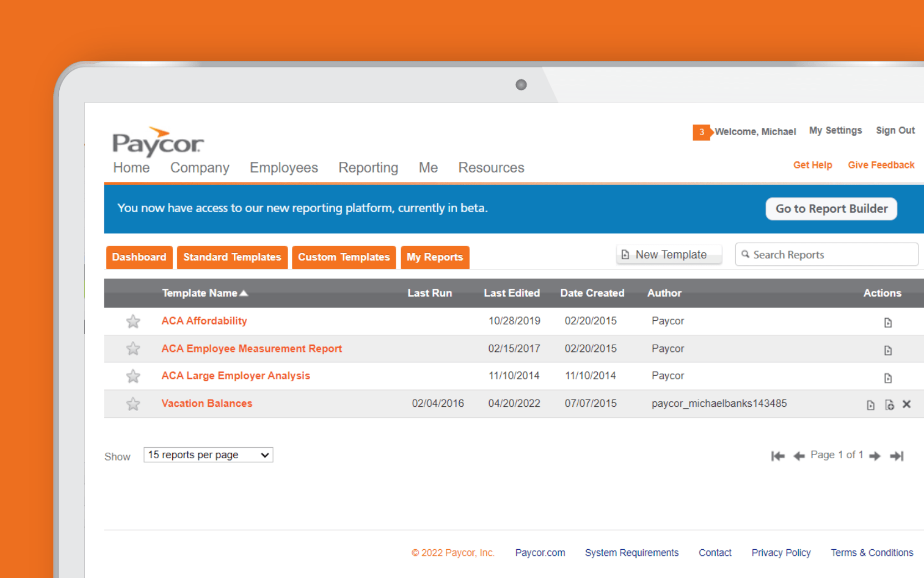924x578 pixels.
Task: Sort by the Author column
Action: pyautogui.click(x=664, y=293)
